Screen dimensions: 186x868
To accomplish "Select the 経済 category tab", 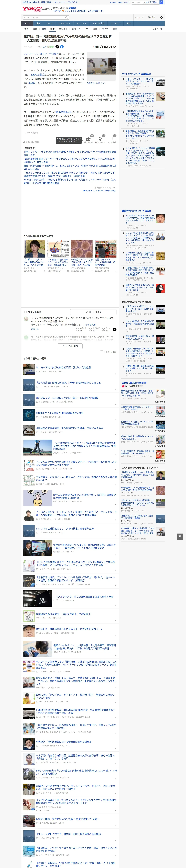I will click(x=52, y=29).
